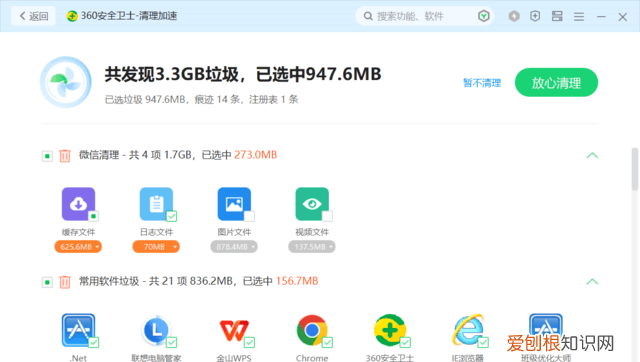The height and width of the screenshot is (362, 640).
Task: Click the trash icon next to 微信清理
Action: 65,155
